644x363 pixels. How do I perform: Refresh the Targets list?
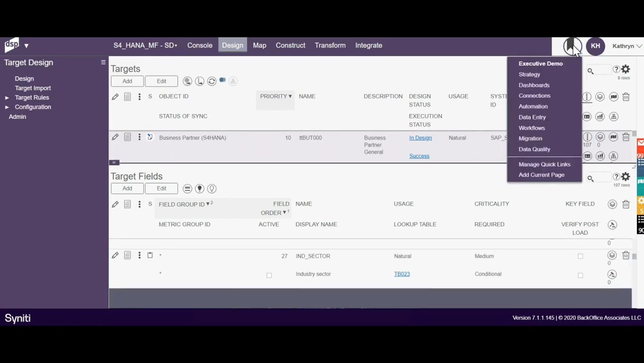211,81
